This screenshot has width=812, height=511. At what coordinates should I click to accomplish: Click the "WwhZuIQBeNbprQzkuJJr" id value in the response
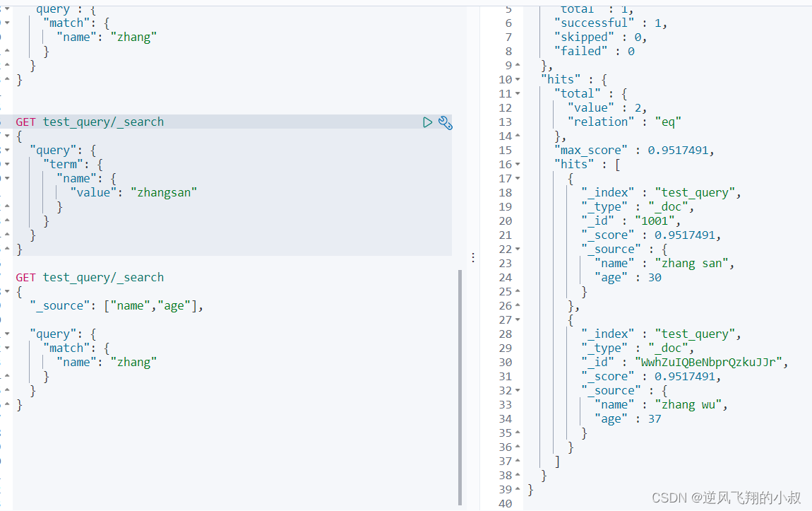tap(710, 363)
